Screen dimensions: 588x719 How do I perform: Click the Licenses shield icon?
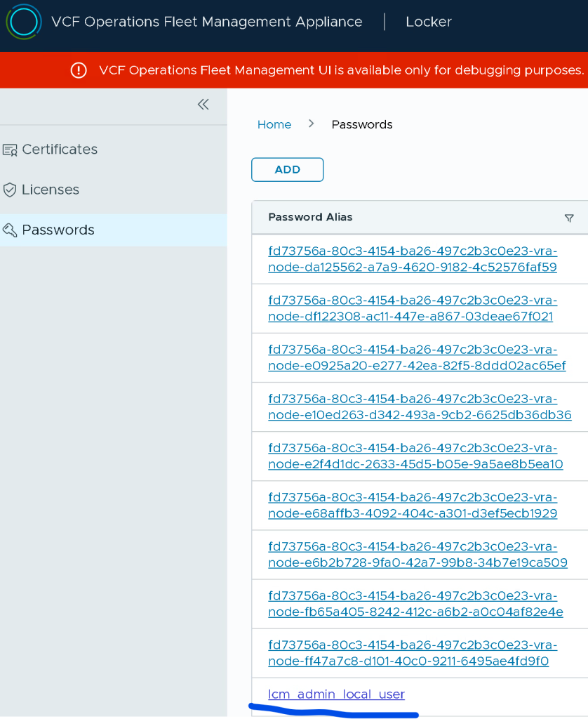10,190
